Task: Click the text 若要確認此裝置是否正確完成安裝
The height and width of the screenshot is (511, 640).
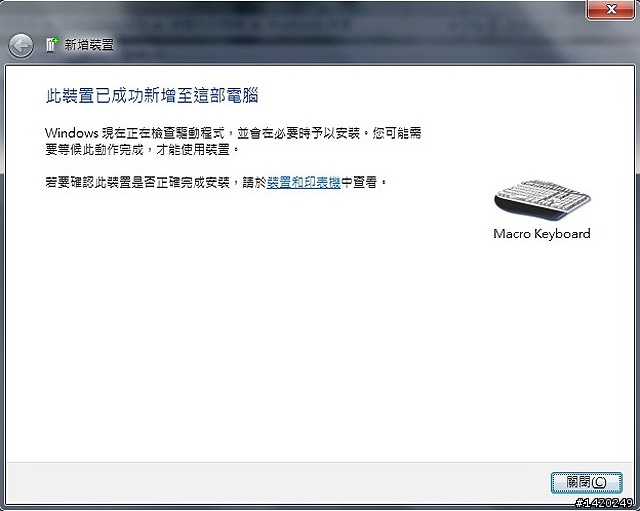Action: (x=138, y=182)
